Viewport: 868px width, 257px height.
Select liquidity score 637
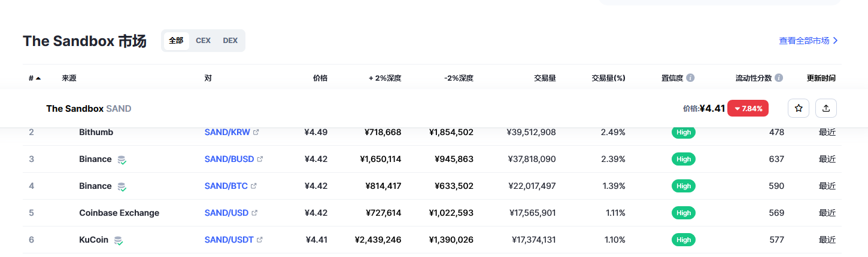[776, 159]
